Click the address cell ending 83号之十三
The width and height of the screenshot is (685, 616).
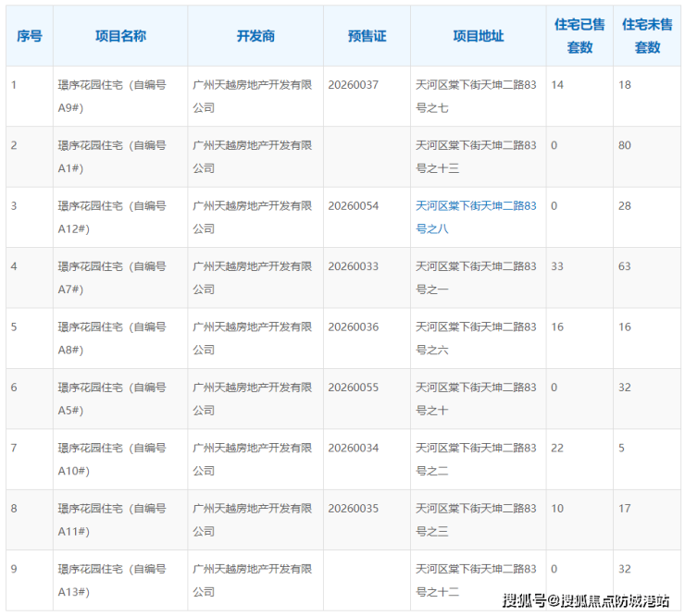pos(476,156)
